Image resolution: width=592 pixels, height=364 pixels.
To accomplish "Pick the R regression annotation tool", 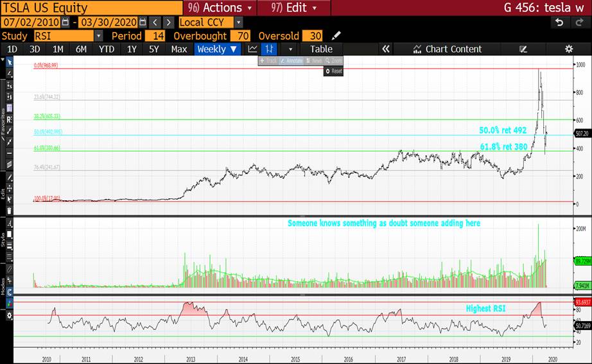I will (10, 119).
